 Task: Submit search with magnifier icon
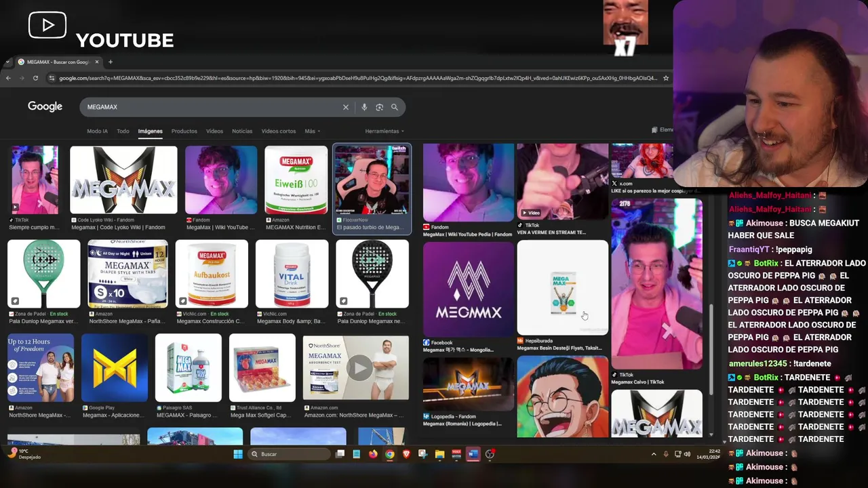point(395,107)
